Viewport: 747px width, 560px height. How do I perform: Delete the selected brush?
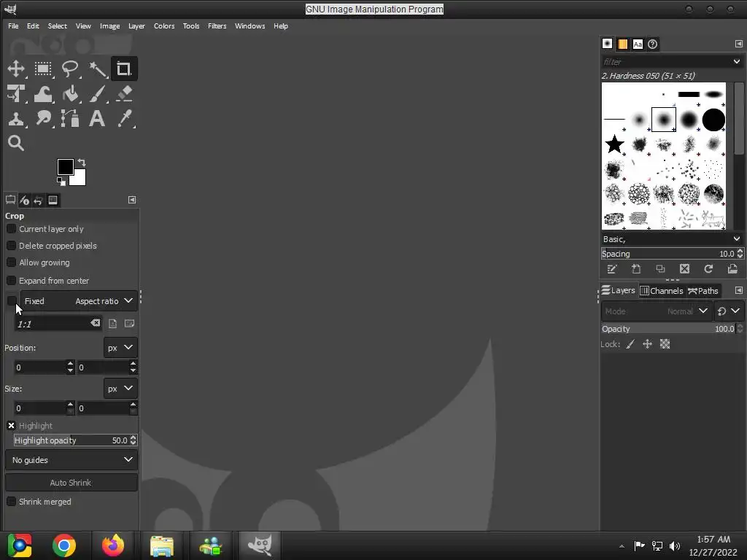tap(684, 269)
